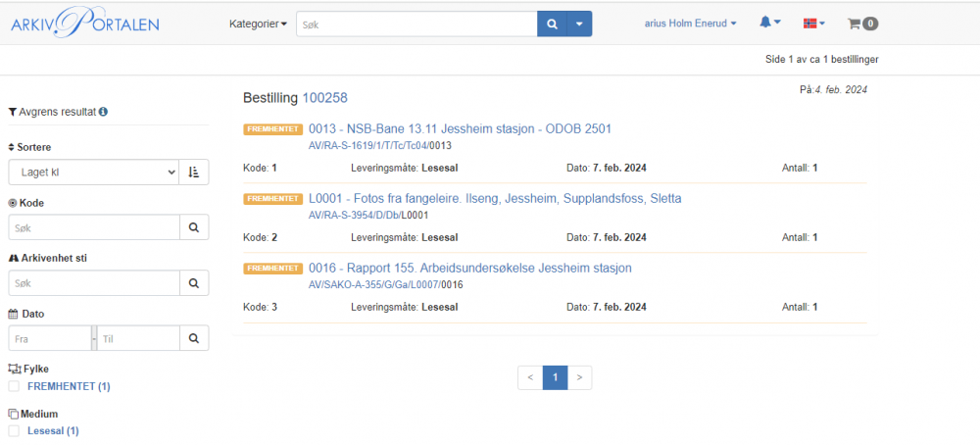The width and height of the screenshot is (980, 445).
Task: Open the language flag selector
Action: [812, 23]
